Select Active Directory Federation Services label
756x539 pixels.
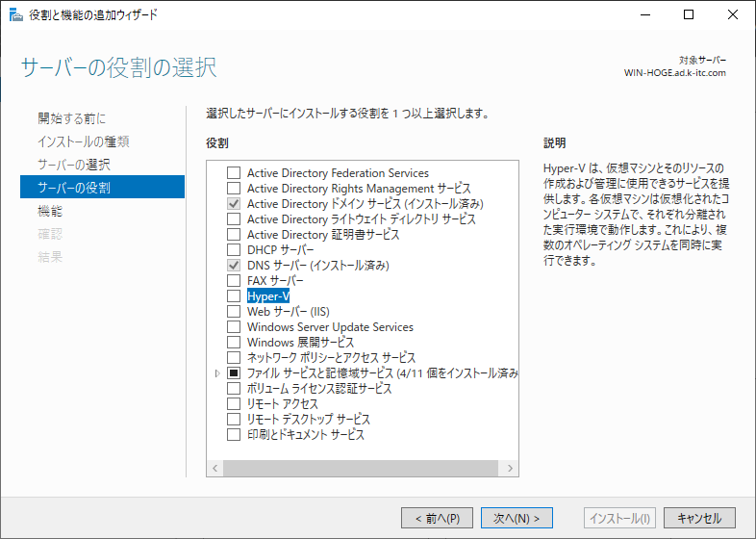click(338, 172)
